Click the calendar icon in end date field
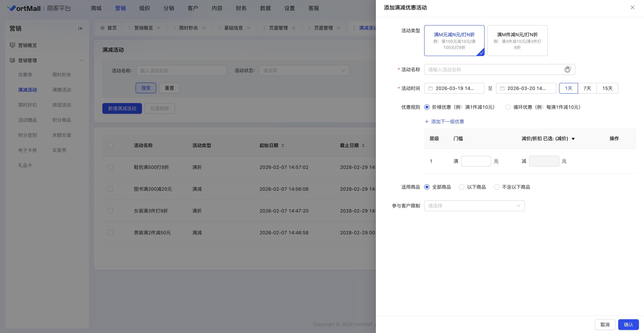 [502, 88]
